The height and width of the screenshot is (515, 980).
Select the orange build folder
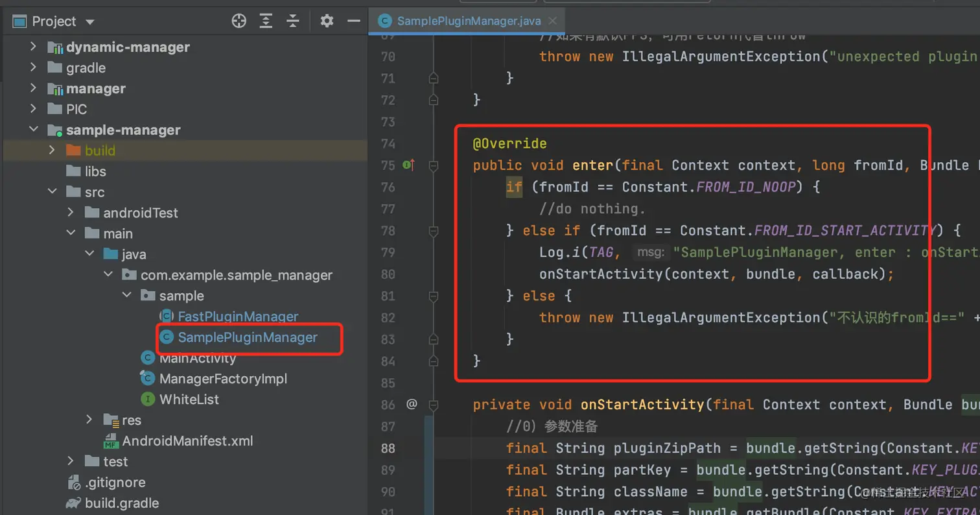pos(100,151)
